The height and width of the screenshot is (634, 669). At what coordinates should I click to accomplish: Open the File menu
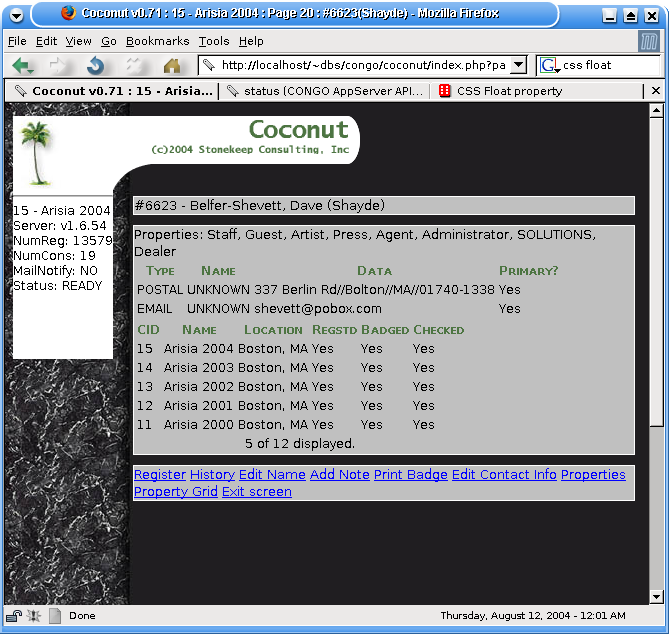17,41
